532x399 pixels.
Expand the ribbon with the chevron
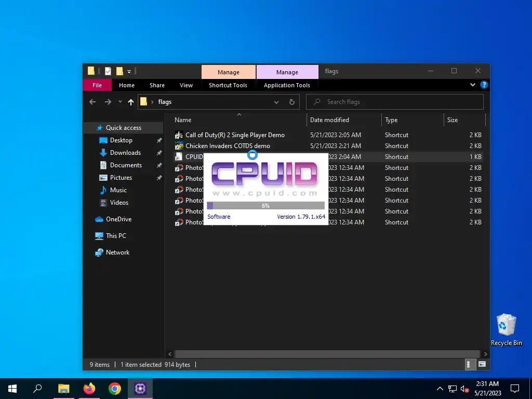click(473, 85)
